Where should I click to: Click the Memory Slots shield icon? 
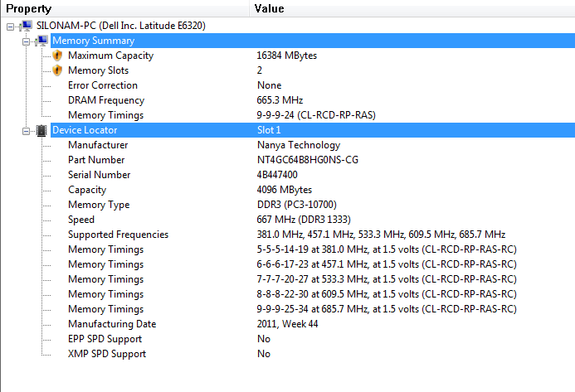tap(57, 70)
